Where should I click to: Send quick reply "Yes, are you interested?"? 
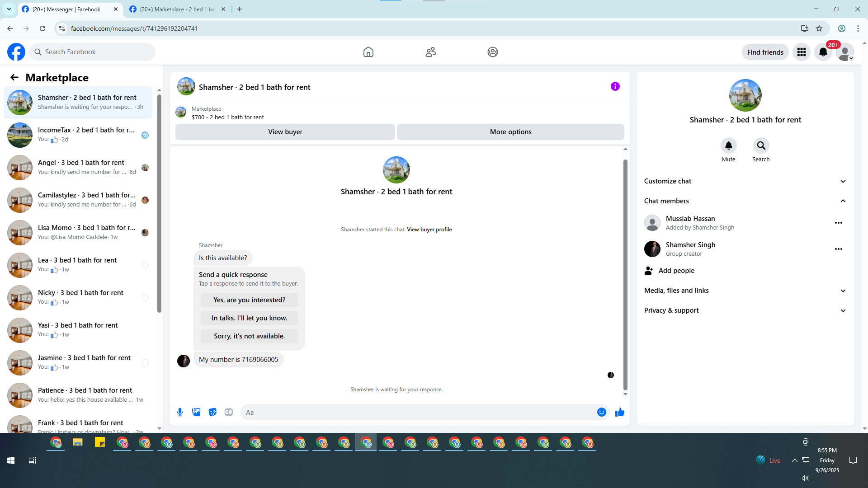click(249, 300)
